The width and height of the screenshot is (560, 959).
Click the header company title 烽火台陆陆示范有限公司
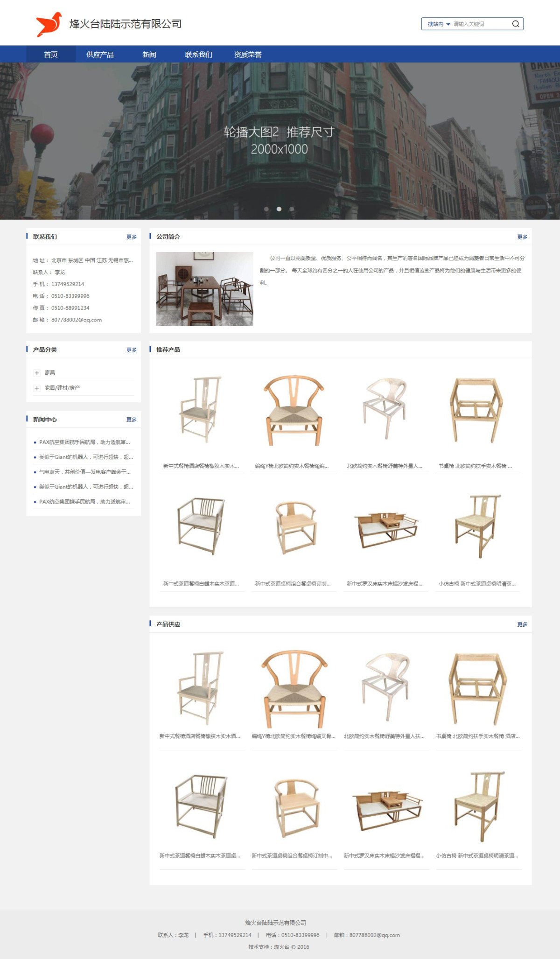pyautogui.click(x=126, y=24)
